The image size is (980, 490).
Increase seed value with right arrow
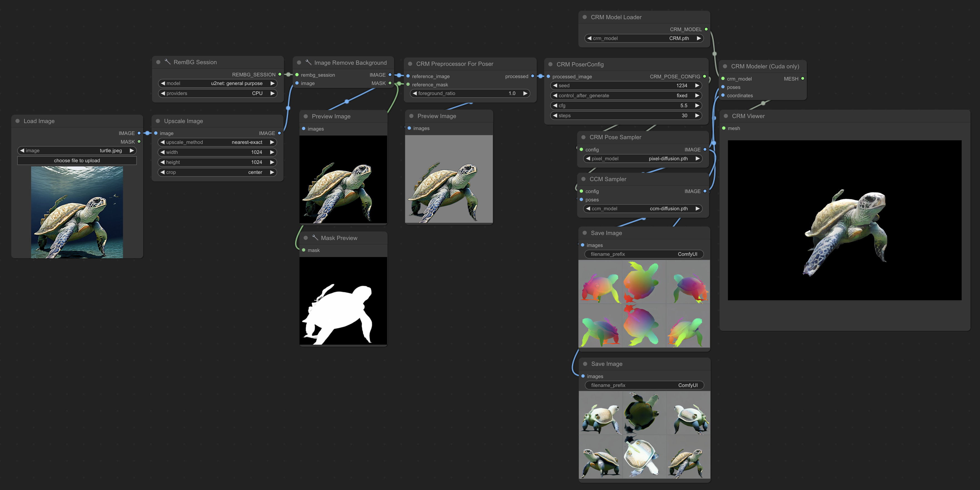tap(697, 86)
